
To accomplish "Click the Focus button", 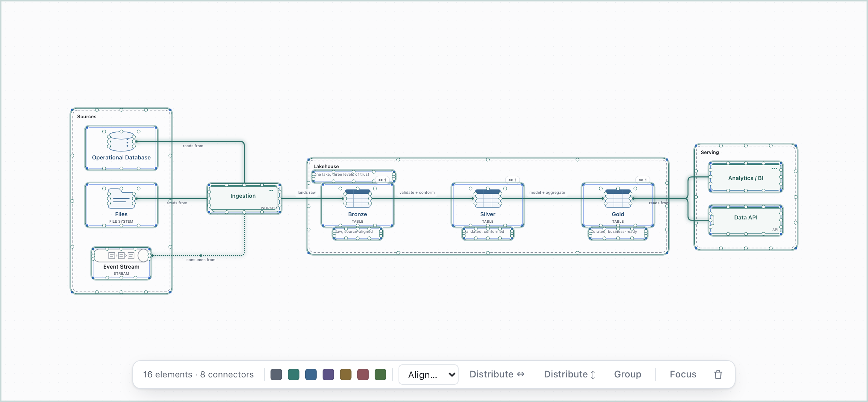I will click(683, 375).
